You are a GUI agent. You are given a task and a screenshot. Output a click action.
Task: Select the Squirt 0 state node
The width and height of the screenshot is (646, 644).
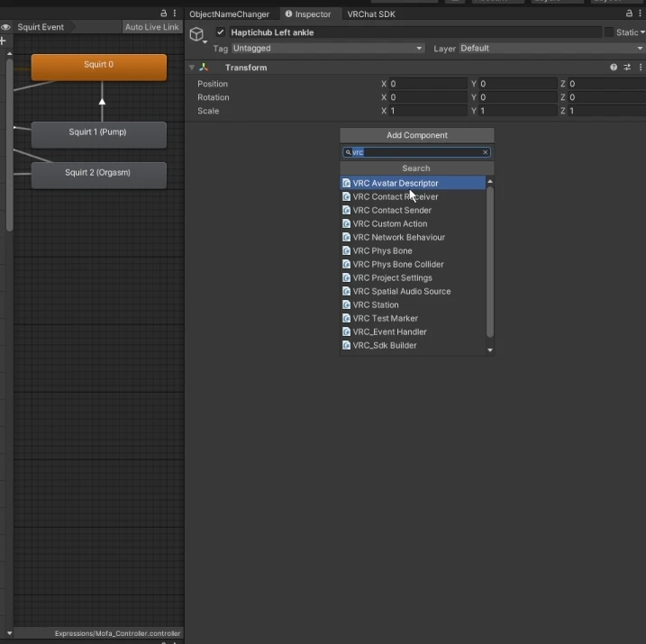pos(99,68)
